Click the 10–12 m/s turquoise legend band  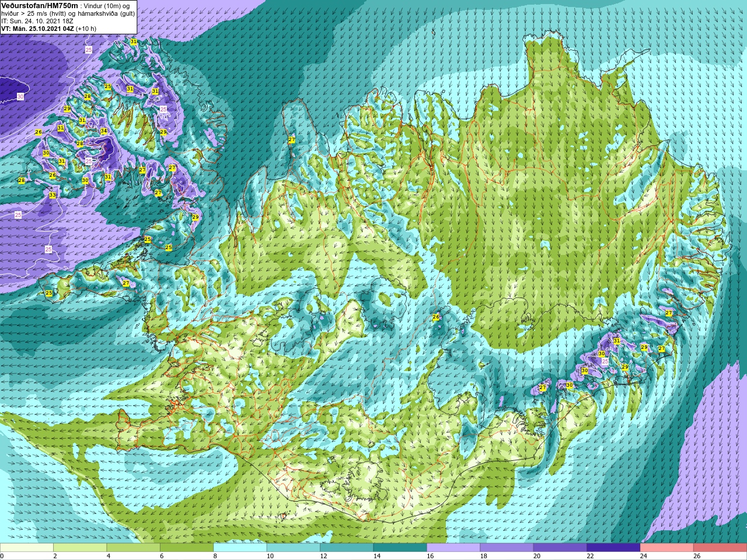tap(294, 547)
